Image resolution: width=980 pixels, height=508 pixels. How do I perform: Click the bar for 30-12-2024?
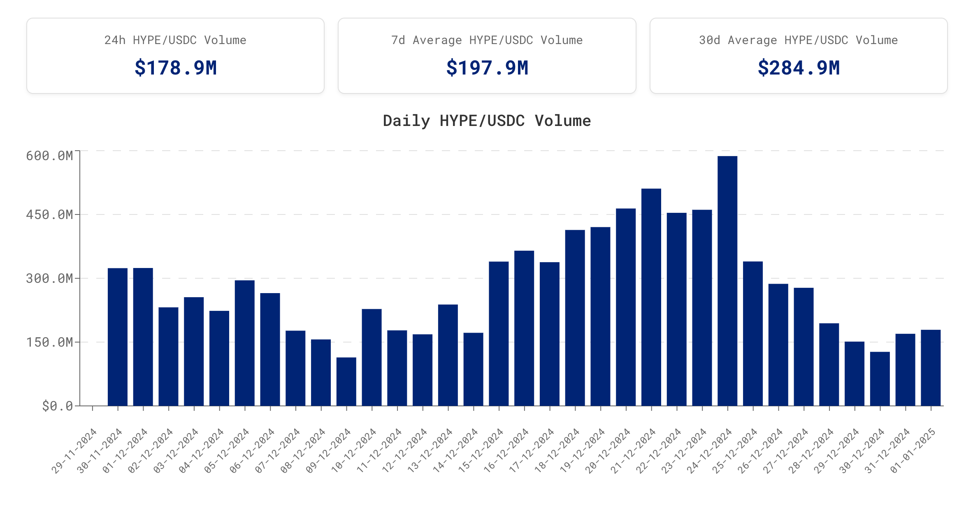tap(880, 379)
